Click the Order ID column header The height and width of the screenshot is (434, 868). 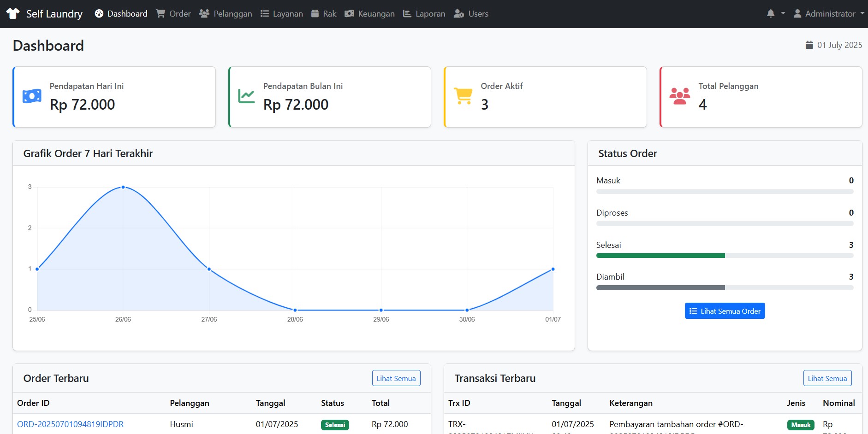(x=33, y=403)
